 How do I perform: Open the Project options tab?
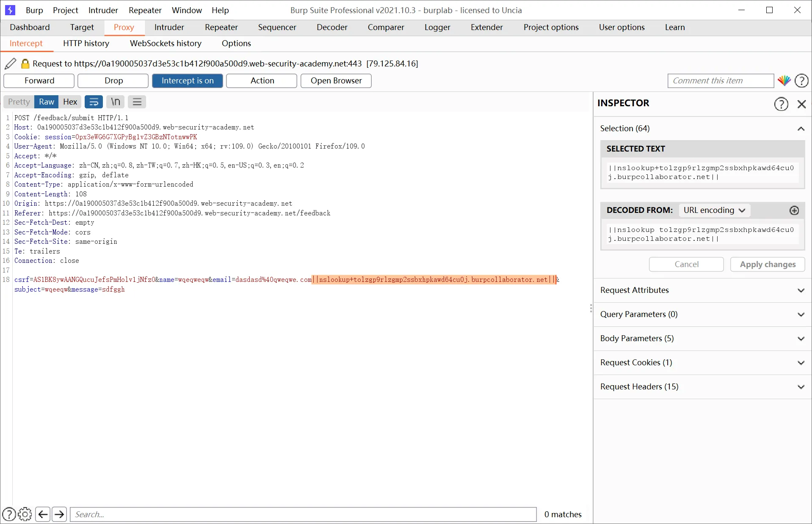(551, 27)
